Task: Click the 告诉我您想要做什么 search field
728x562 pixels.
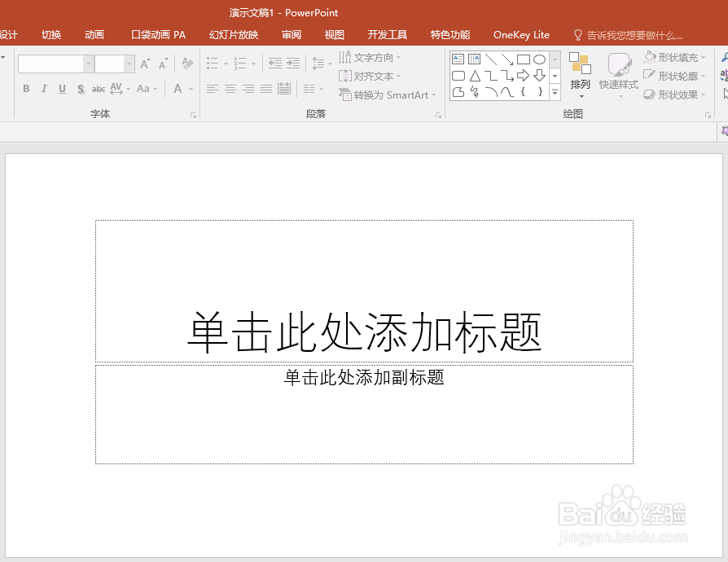Action: pos(628,35)
